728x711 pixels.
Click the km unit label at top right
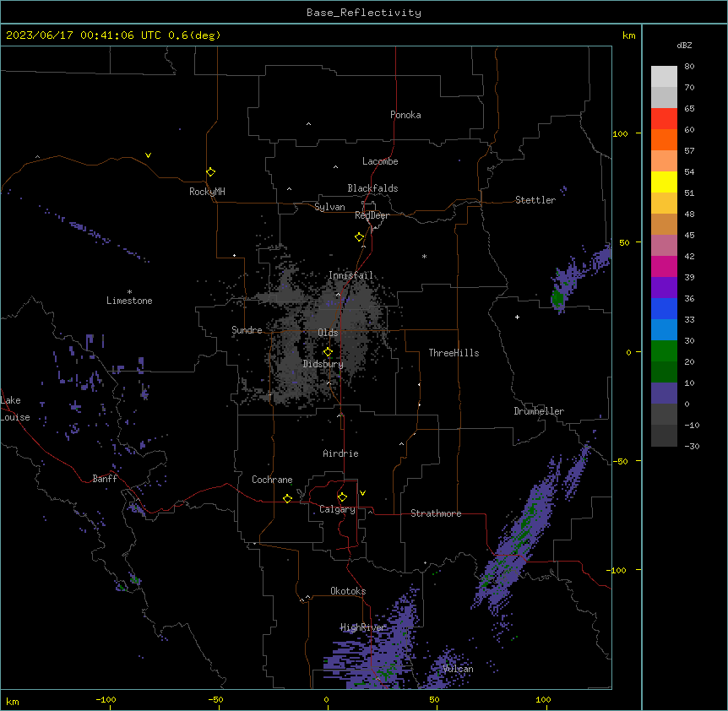click(628, 35)
